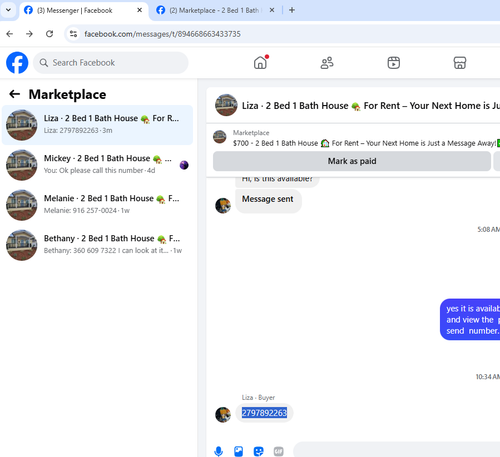Click the 10:34 AM timestamp
This screenshot has height=457, width=500.
(488, 377)
